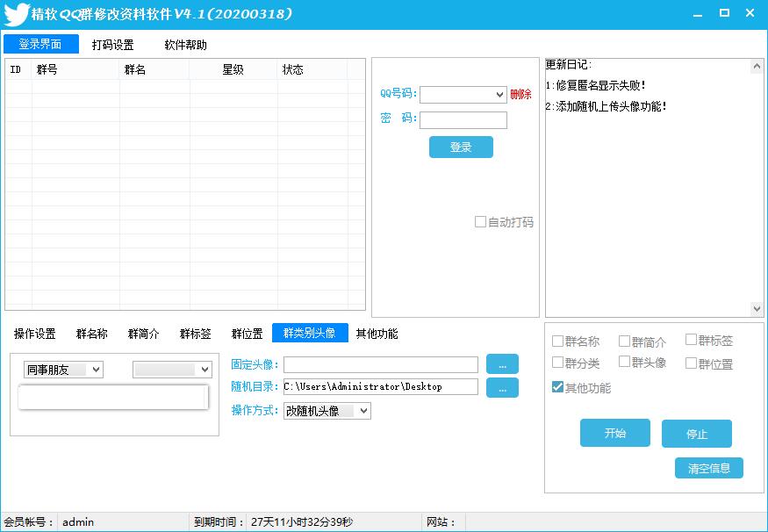768x532 pixels.
Task: Click scroll down arrow in 更新日记 panel
Action: (757, 309)
